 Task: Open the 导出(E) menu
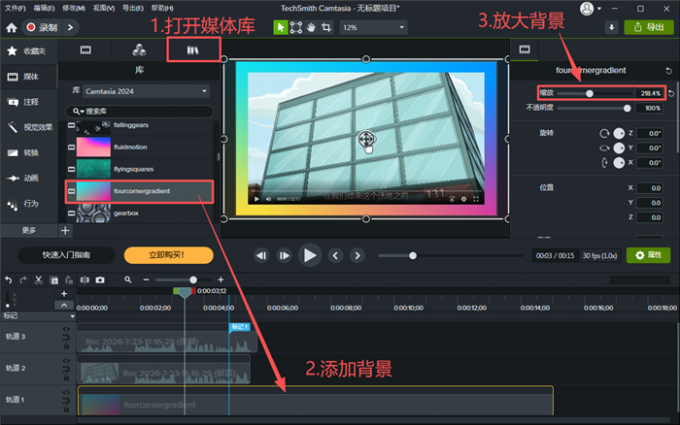point(133,8)
